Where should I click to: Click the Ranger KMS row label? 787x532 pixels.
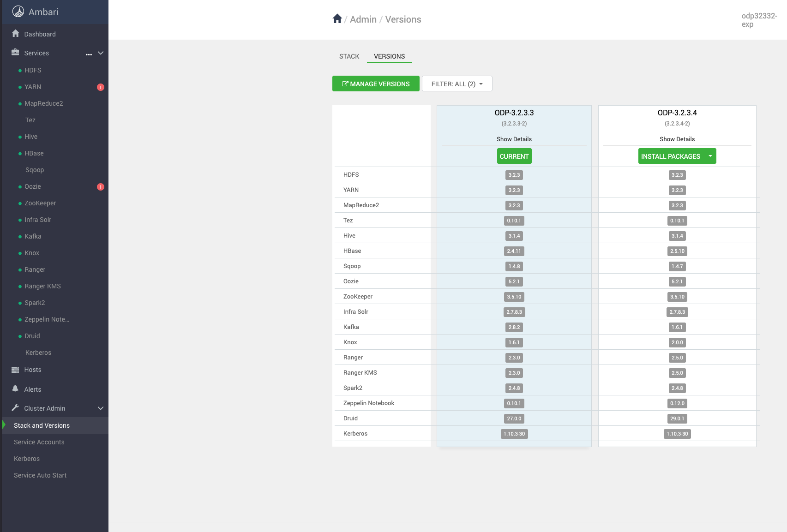point(360,372)
